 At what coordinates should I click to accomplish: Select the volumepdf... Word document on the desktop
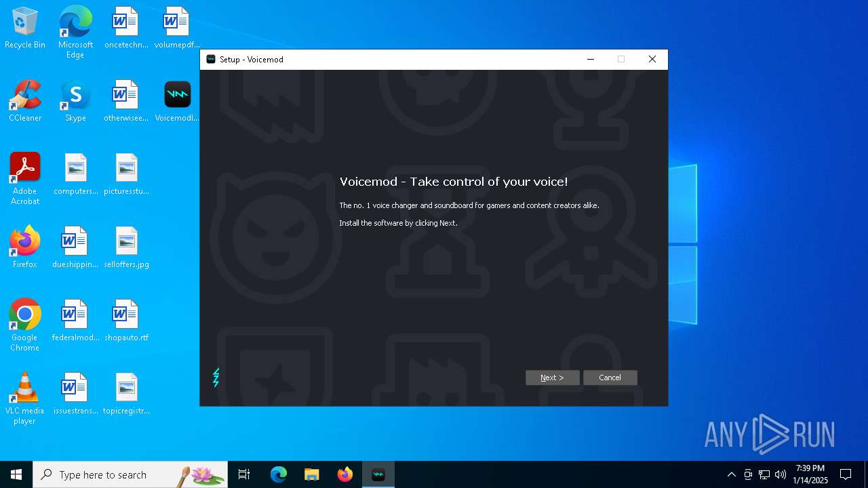(x=177, y=28)
